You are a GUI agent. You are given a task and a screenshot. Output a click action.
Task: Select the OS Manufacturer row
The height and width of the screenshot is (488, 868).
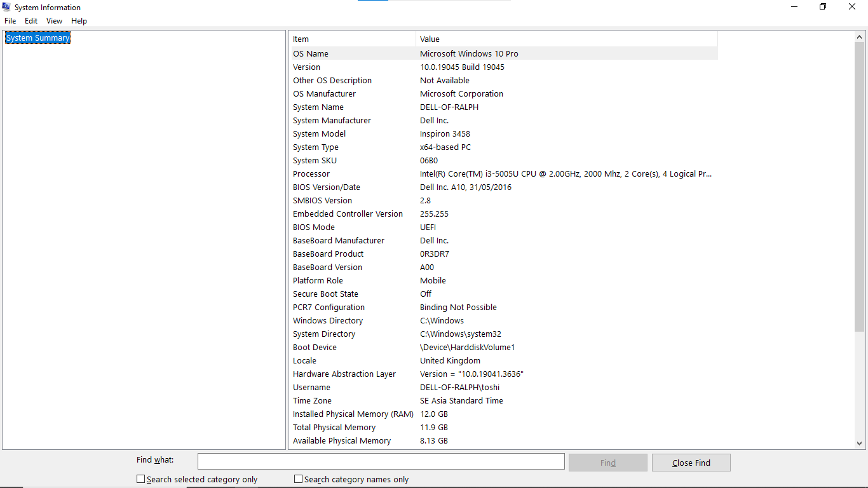point(505,94)
